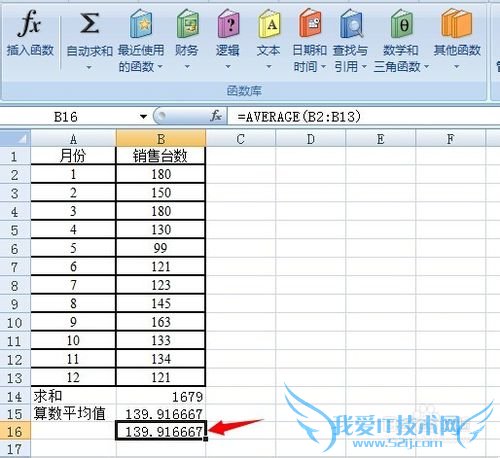This screenshot has width=500, height=458.
Task: Open the Financial (财务) functions icon
Action: 187,23
